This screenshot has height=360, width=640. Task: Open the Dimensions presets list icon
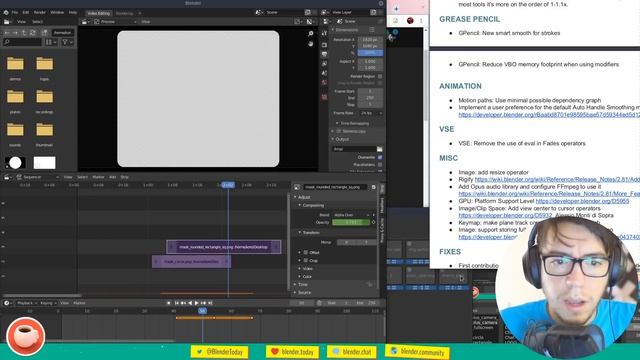coord(372,30)
